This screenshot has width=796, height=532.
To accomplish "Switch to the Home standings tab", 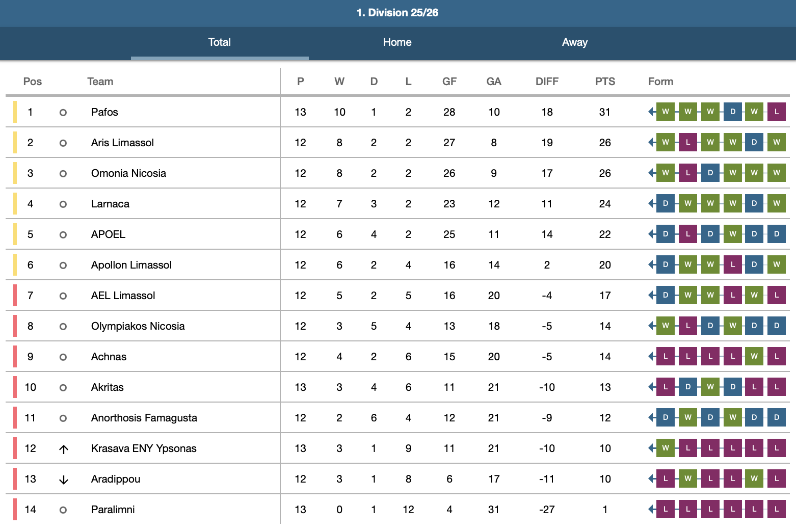I will pyautogui.click(x=397, y=42).
